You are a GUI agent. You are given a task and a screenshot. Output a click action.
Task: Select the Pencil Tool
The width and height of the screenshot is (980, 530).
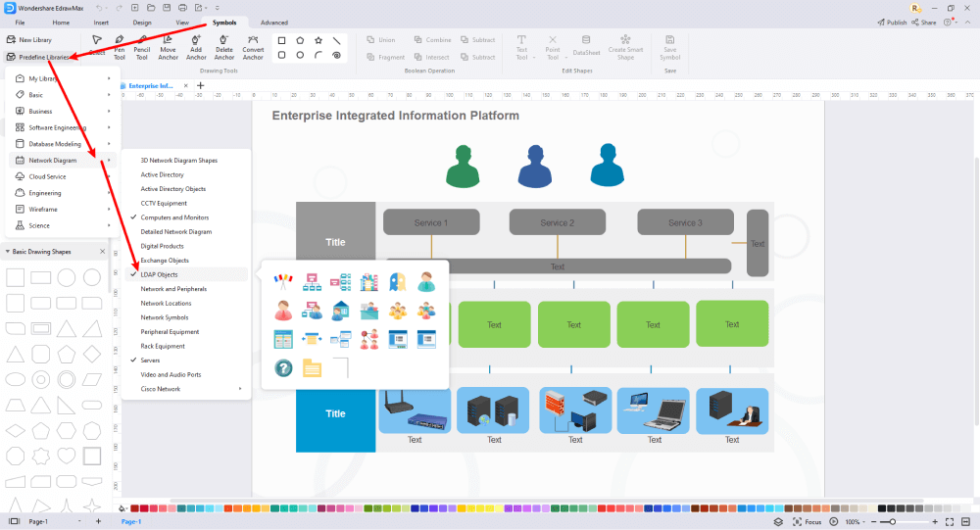pyautogui.click(x=142, y=46)
